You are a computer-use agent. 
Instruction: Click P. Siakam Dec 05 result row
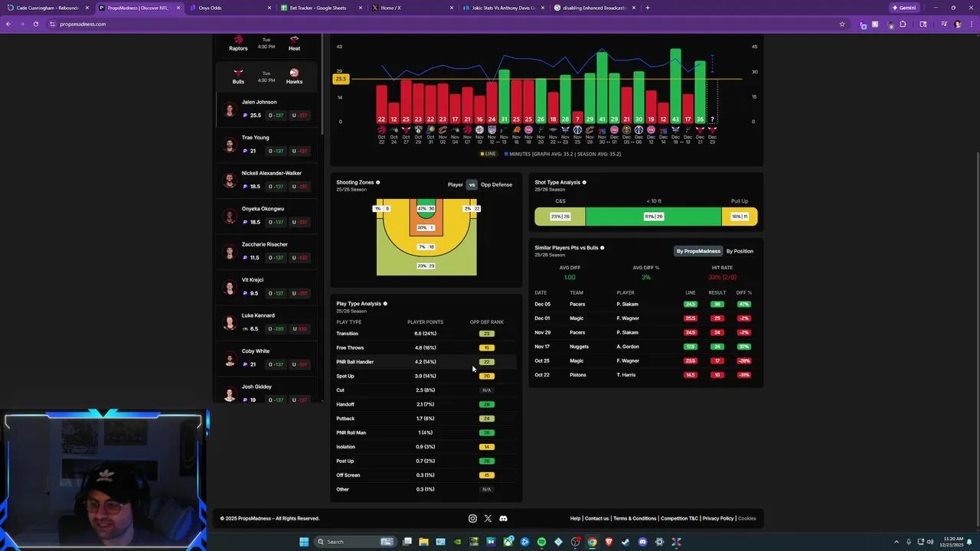point(645,304)
